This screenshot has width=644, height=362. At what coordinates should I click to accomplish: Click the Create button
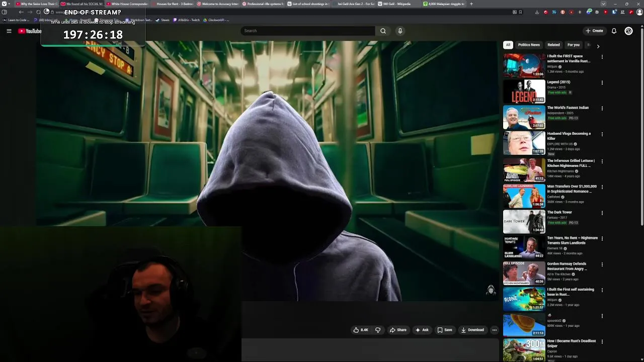594,31
